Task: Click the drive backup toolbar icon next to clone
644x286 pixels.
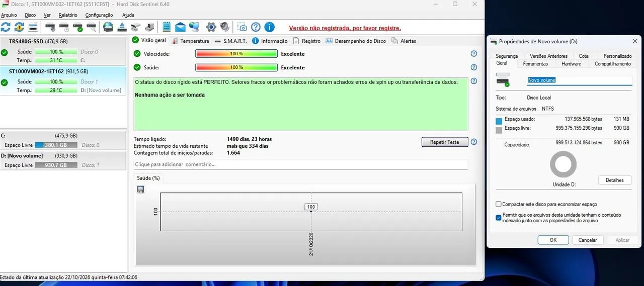Action: pyautogui.click(x=149, y=27)
